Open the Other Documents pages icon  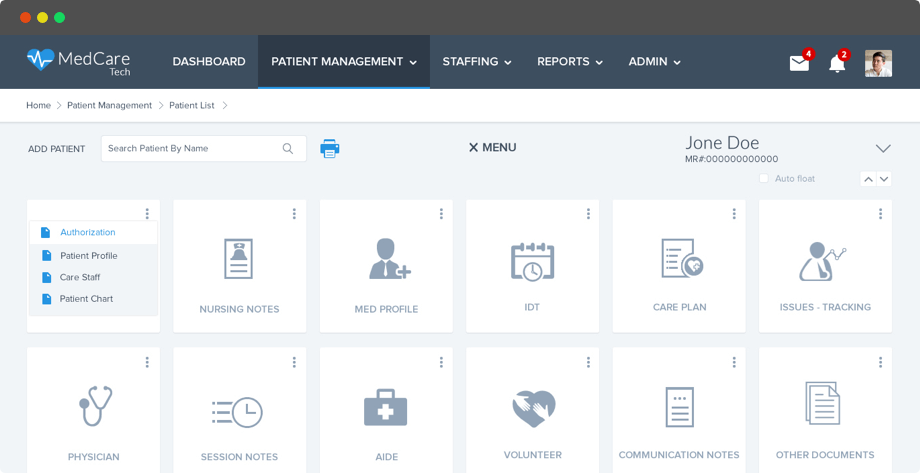pos(823,403)
